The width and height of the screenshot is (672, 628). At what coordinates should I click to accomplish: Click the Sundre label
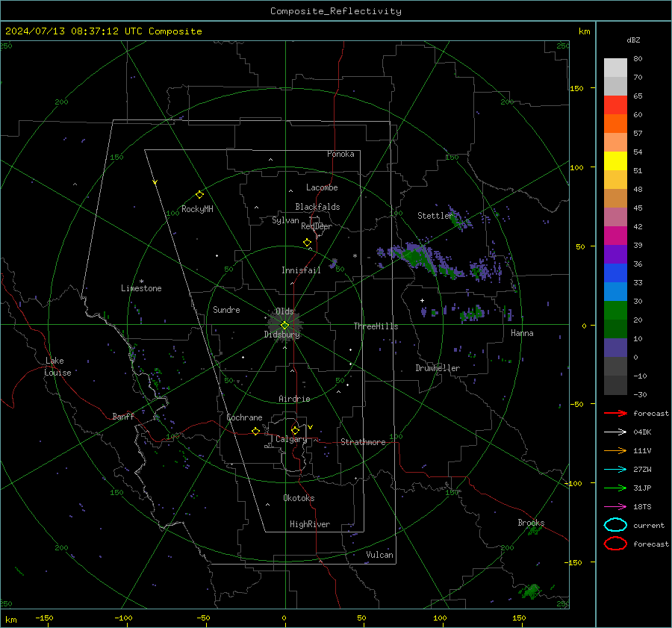point(226,309)
